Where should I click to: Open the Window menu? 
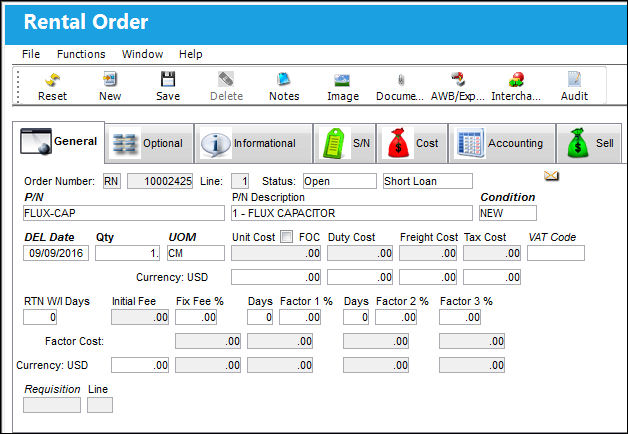(x=143, y=54)
